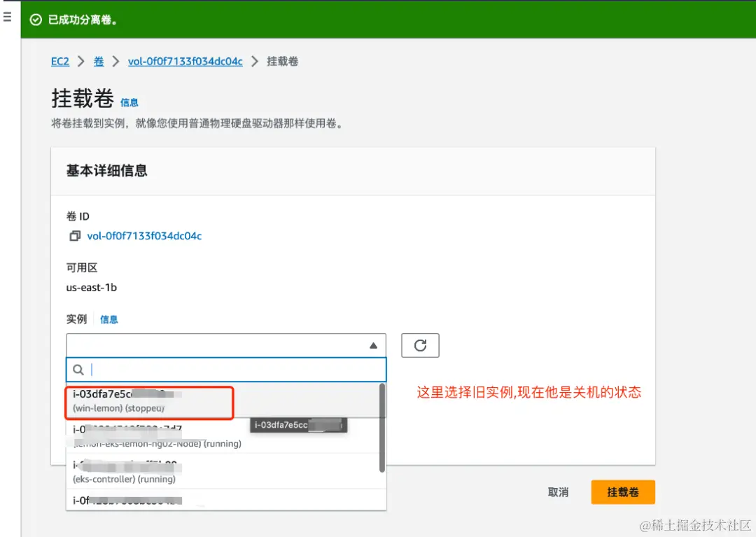The height and width of the screenshot is (537, 756).
Task: Click the checkmark icon in the green success banner
Action: pyautogui.click(x=36, y=21)
